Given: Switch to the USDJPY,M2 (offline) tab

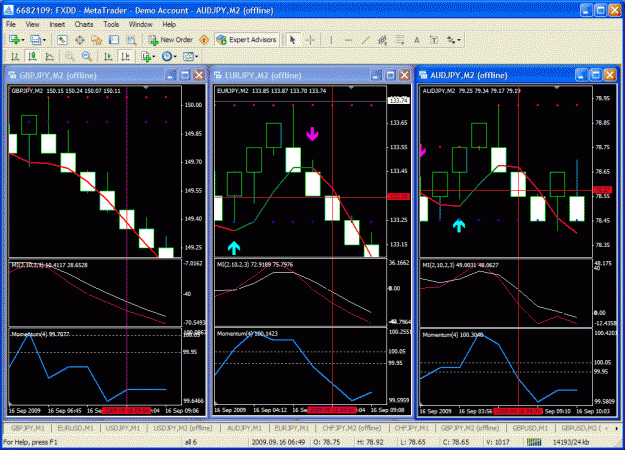Looking at the screenshot, I should pos(183,428).
